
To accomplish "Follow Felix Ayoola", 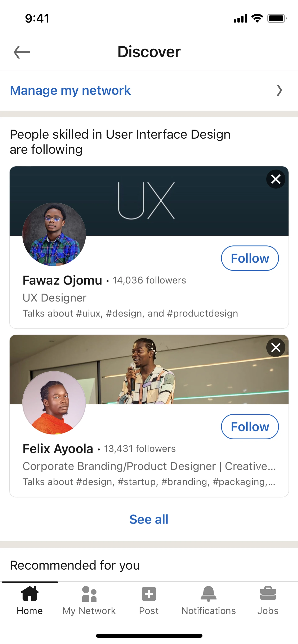I will [250, 426].
